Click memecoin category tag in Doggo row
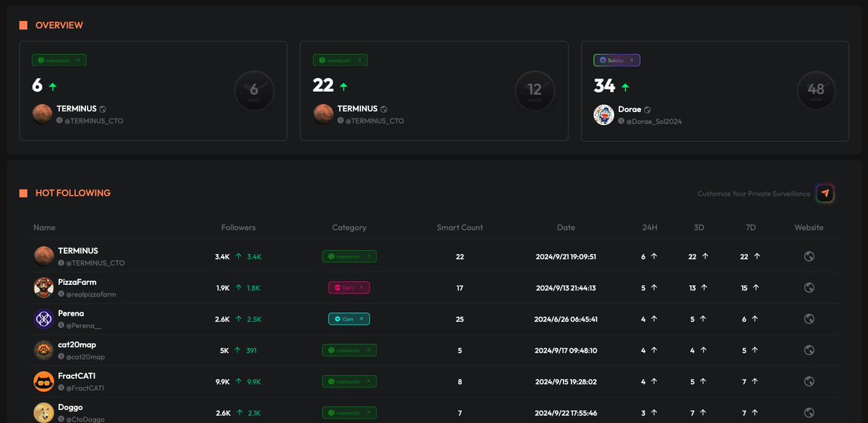Screen dimensions: 868x423 tap(349, 413)
